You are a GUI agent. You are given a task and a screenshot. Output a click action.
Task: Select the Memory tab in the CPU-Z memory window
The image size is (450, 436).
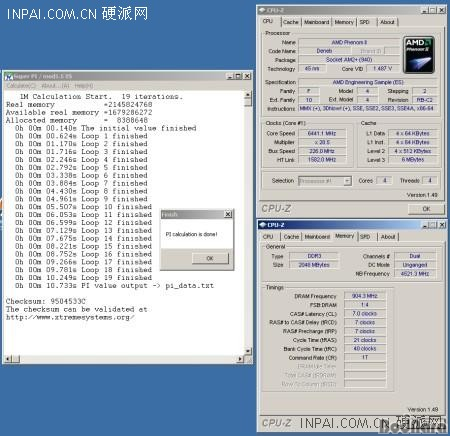344,236
